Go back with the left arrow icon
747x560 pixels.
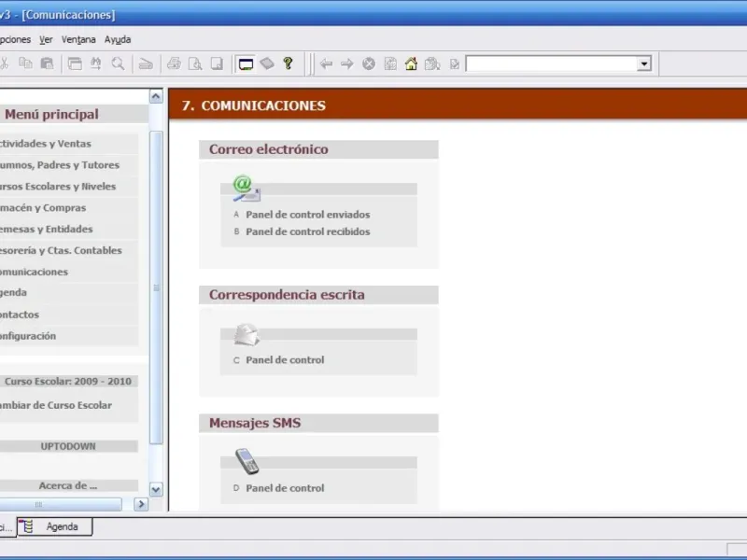click(326, 63)
